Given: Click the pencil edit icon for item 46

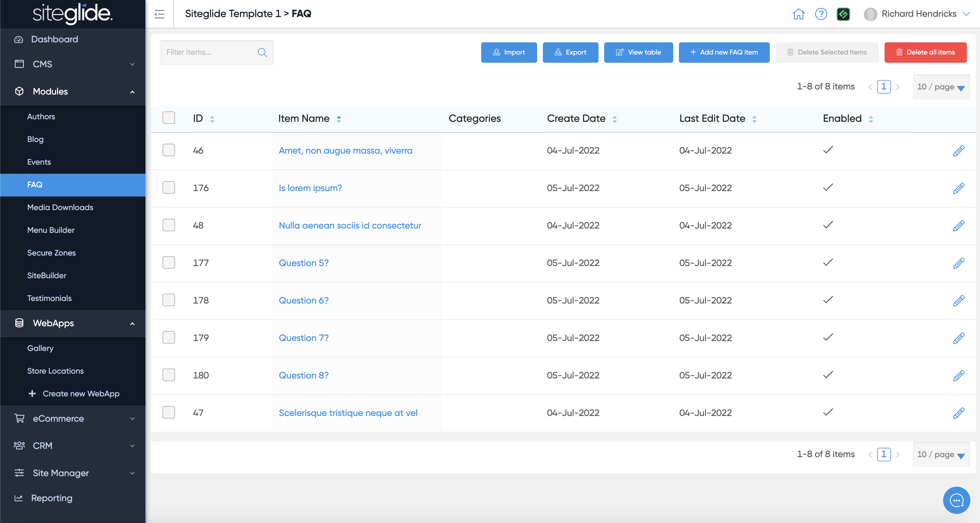Looking at the screenshot, I should point(958,150).
